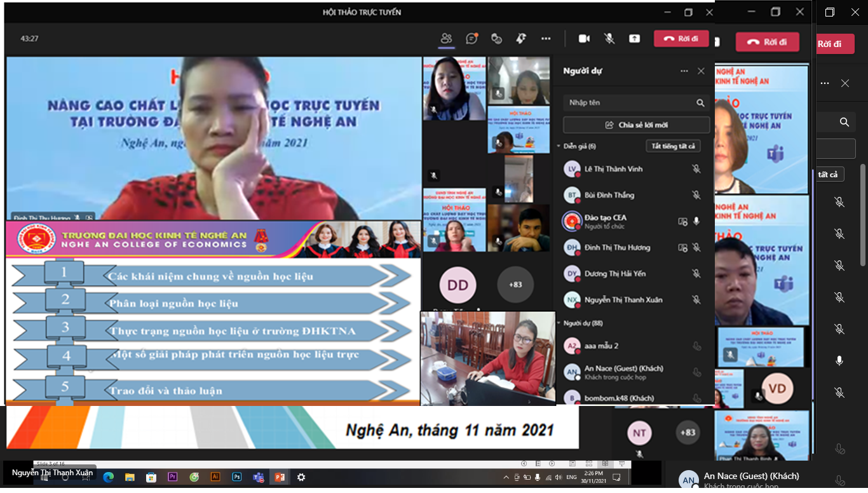Open Adobe Premiere Pro from the taskbar
This screenshot has width=868, height=493.
(x=172, y=477)
